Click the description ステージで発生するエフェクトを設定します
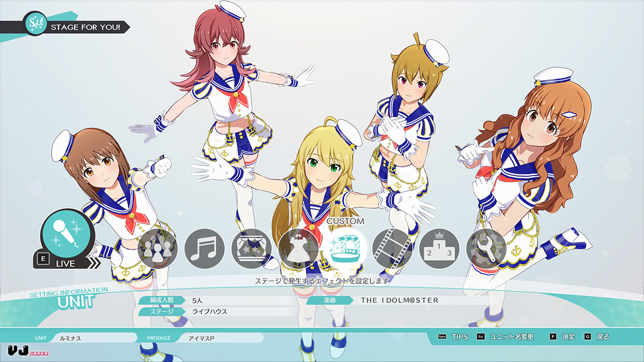Viewport: 644px width, 362px height. [321, 280]
